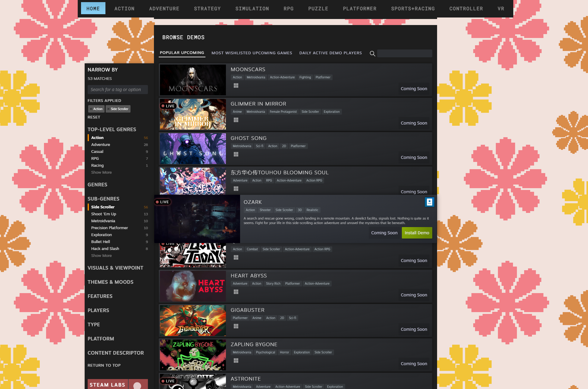Image resolution: width=588 pixels, height=389 pixels.
Task: Open the Strategy tab in top navigation
Action: pos(207,9)
